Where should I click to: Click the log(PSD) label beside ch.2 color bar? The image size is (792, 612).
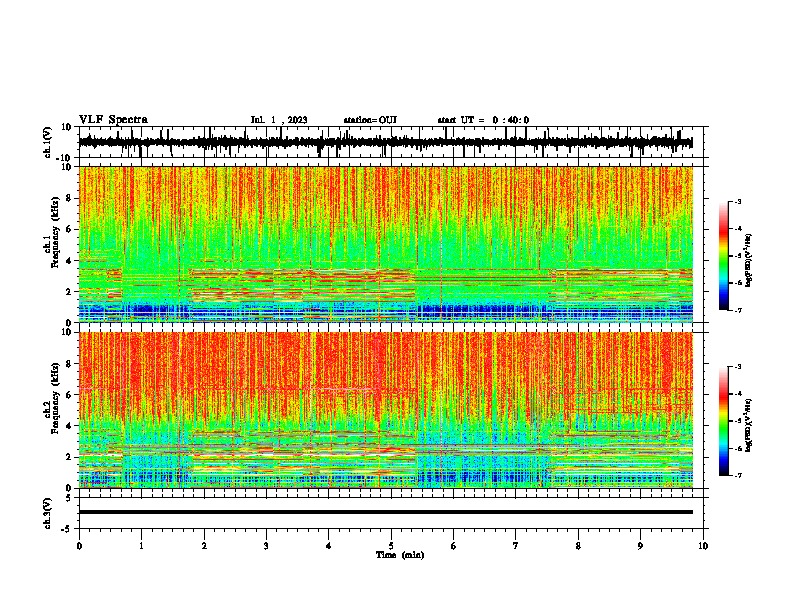(x=749, y=425)
